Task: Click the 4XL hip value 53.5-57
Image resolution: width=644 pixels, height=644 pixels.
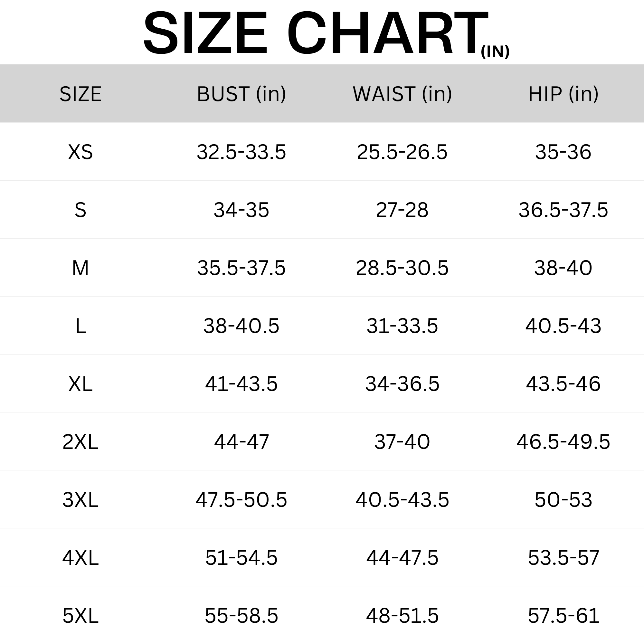Action: pos(563,558)
